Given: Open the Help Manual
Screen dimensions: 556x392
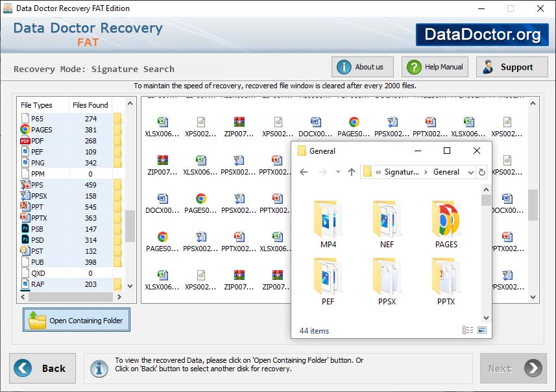Looking at the screenshot, I should tap(435, 67).
